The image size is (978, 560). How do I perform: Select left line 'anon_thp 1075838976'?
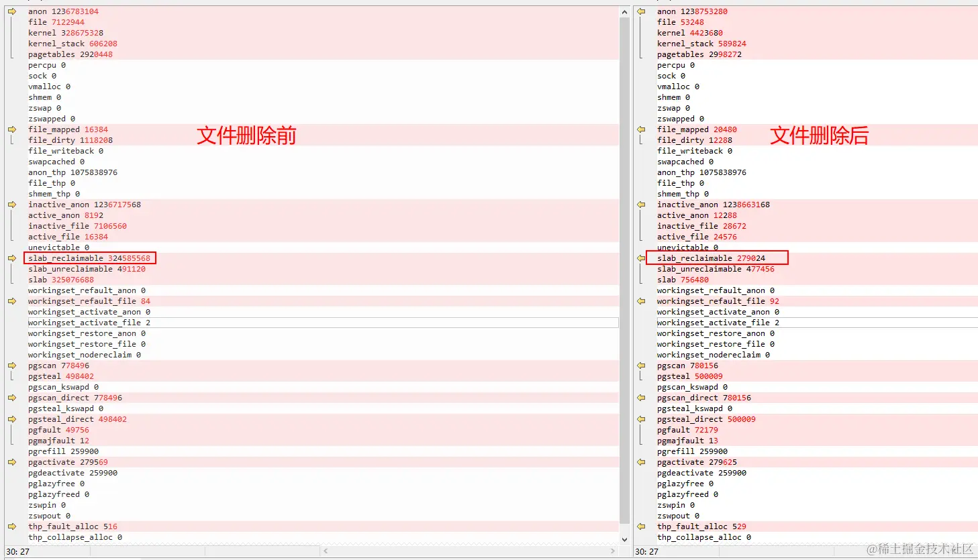point(72,172)
